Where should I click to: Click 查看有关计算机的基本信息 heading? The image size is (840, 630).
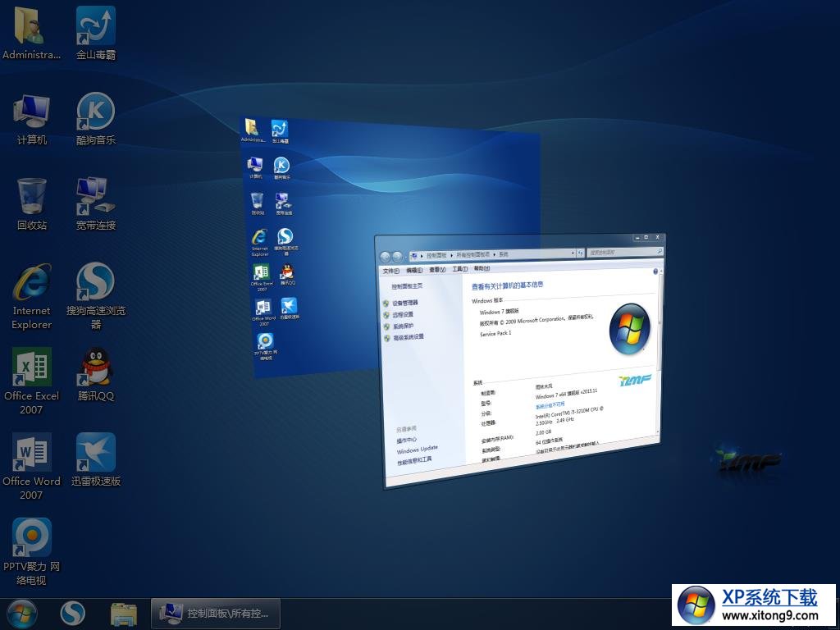click(507, 285)
